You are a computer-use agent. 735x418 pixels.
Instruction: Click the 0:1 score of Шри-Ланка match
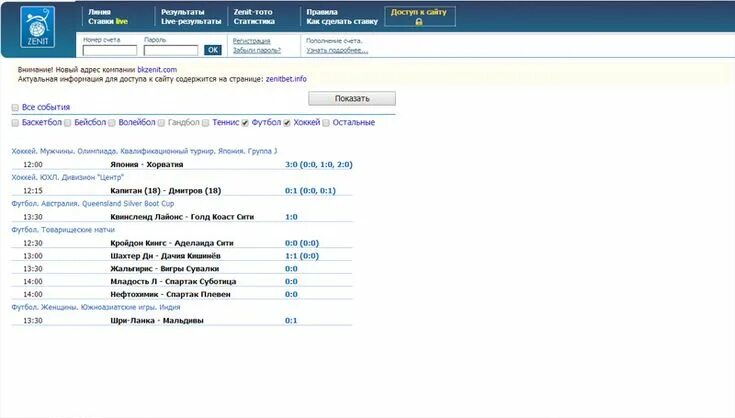click(291, 321)
